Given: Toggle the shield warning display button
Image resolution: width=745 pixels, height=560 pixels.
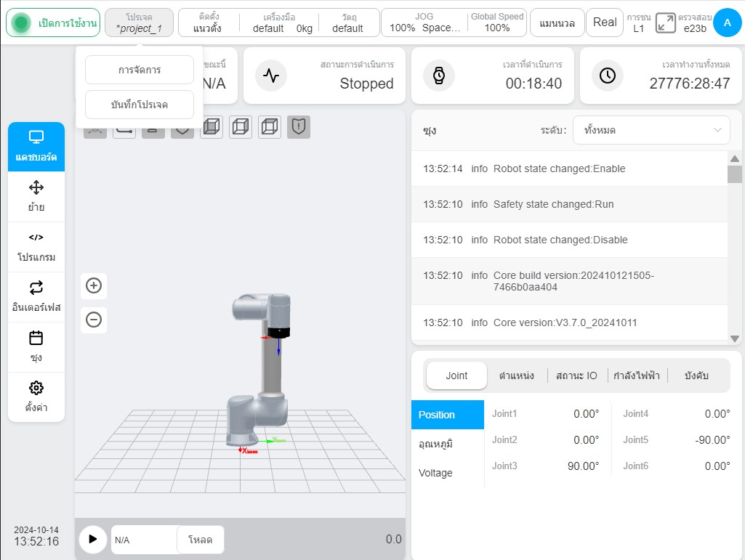Looking at the screenshot, I should tap(299, 127).
